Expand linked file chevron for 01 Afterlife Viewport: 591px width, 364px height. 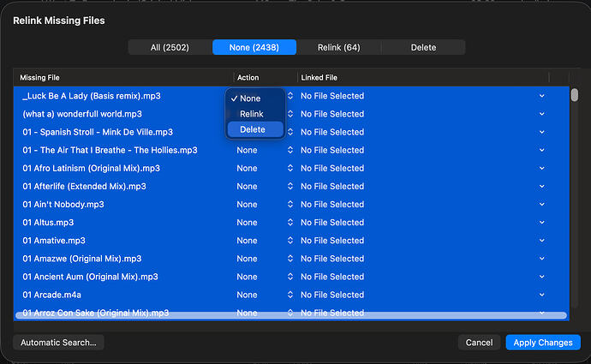pyautogui.click(x=541, y=186)
